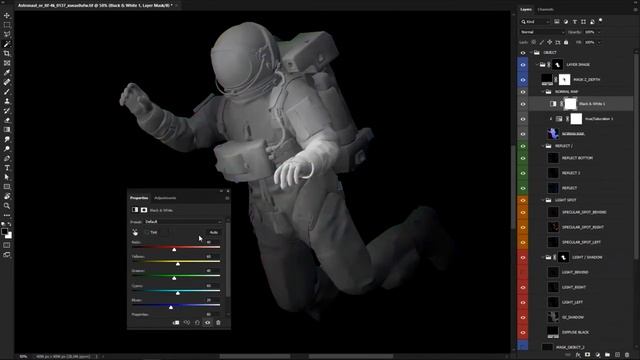Select the Hand tool
Viewport: 640px width, 360px height.
click(7, 196)
